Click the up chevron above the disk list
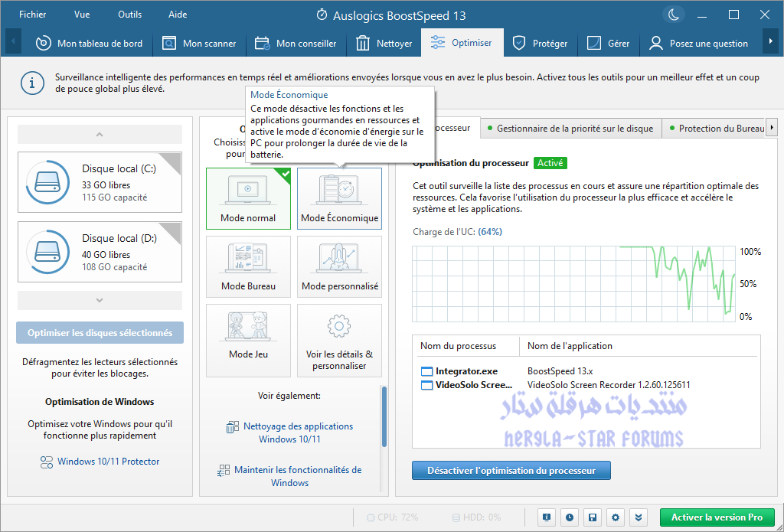The image size is (784, 532). click(100, 135)
